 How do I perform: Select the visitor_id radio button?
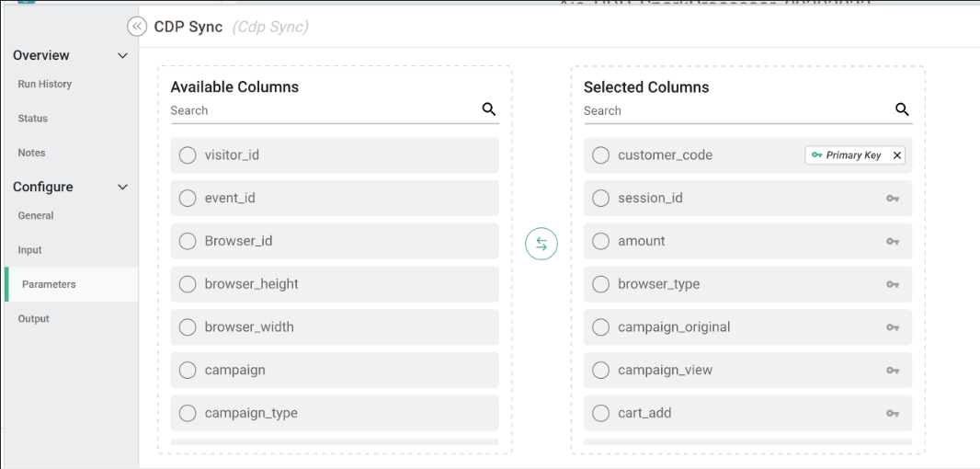click(188, 155)
